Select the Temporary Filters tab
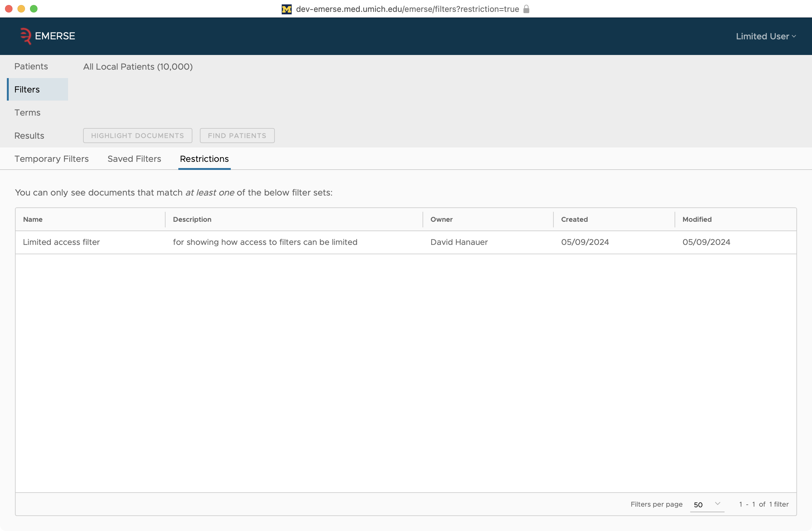Screen dimensions: 812x531 point(52,159)
